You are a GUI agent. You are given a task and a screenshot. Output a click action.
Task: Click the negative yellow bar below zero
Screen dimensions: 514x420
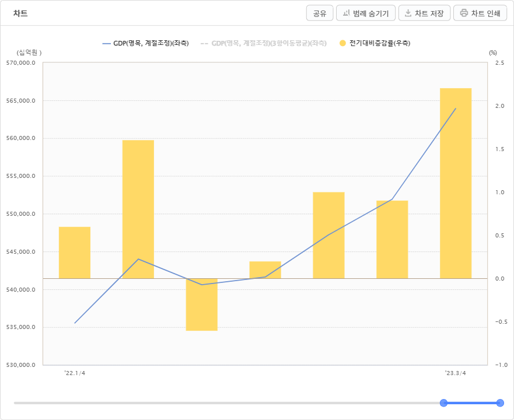pos(202,304)
